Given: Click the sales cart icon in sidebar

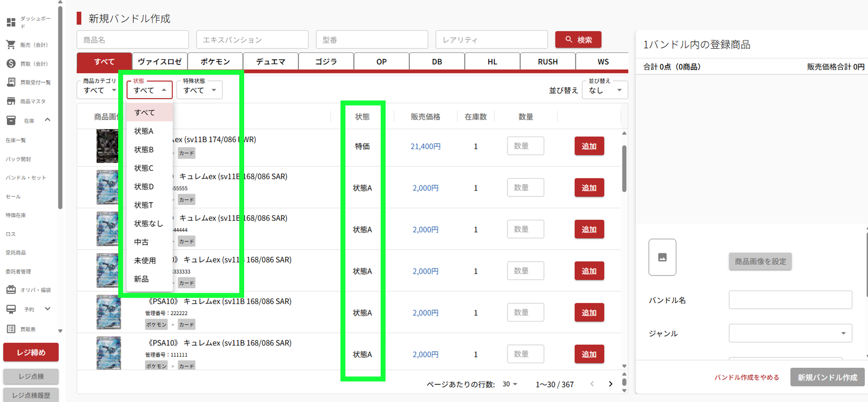Looking at the screenshot, I should pos(11,44).
